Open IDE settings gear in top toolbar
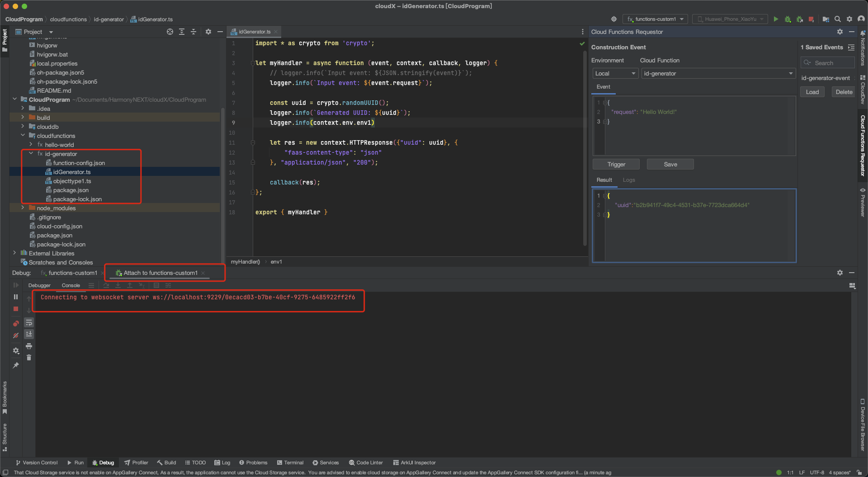The image size is (868, 477). 849,19
